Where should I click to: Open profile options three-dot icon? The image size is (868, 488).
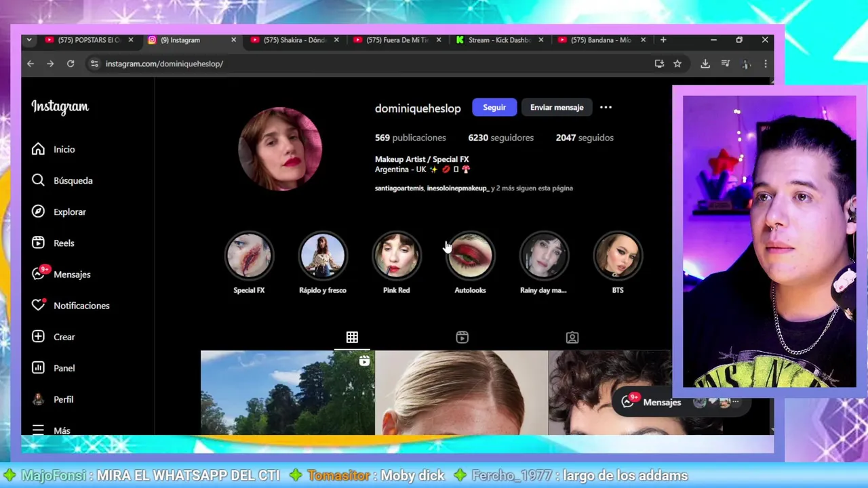606,107
